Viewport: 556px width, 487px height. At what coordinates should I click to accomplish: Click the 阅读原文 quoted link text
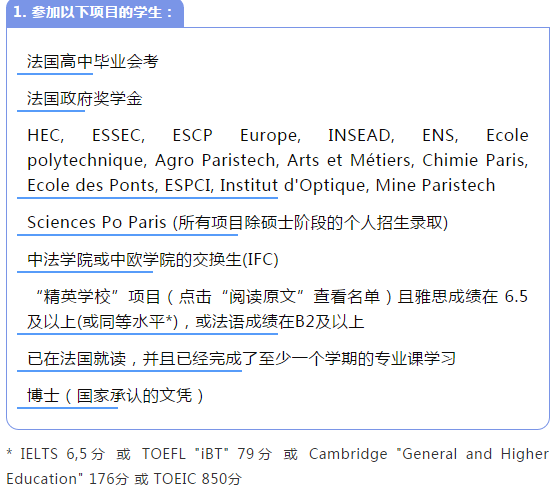263,297
